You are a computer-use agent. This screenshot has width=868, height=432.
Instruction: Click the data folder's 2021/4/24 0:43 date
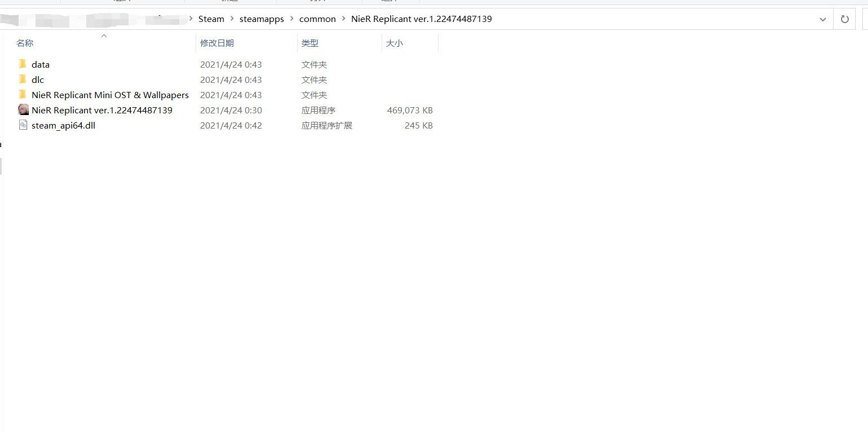tap(231, 64)
